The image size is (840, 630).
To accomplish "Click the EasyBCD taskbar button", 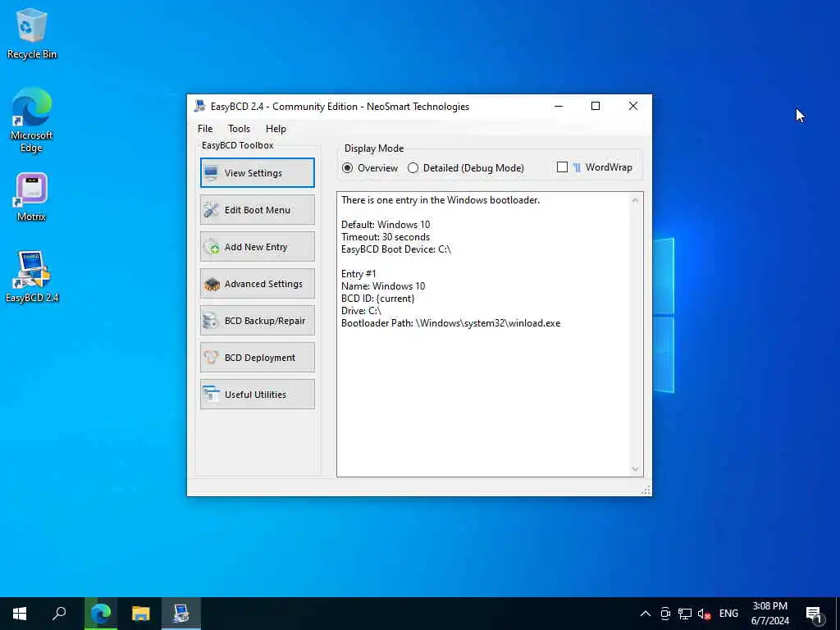I will pos(181,614).
